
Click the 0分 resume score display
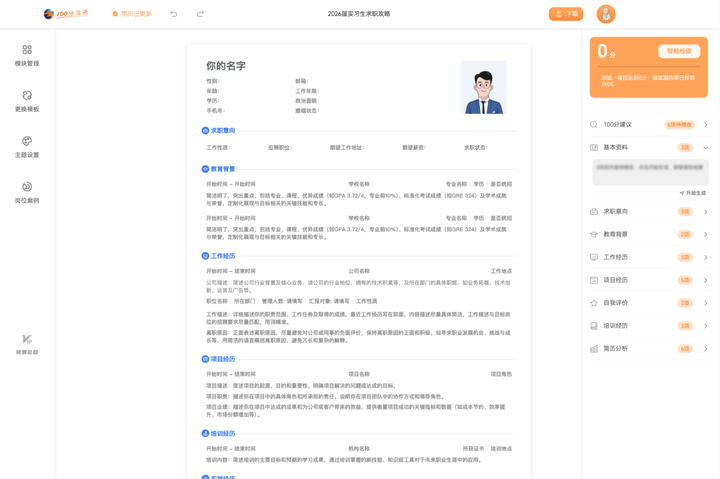click(x=607, y=51)
